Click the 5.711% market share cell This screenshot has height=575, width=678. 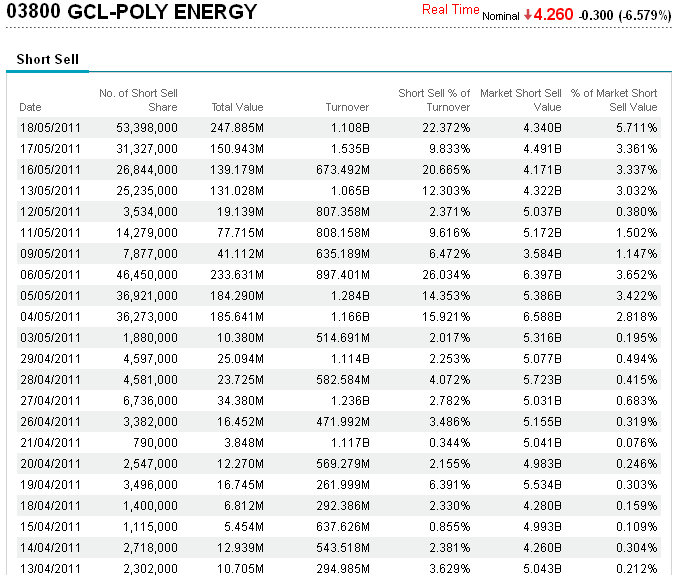tap(637, 128)
